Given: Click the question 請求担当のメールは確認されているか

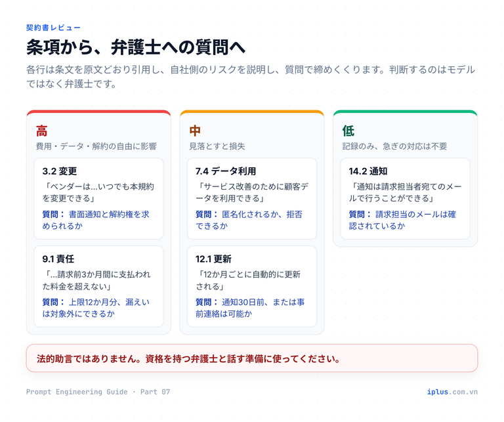Looking at the screenshot, I should coord(402,220).
